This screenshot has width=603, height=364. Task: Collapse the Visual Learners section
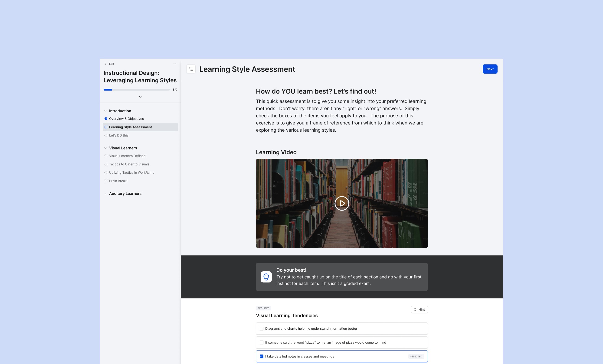click(x=105, y=148)
